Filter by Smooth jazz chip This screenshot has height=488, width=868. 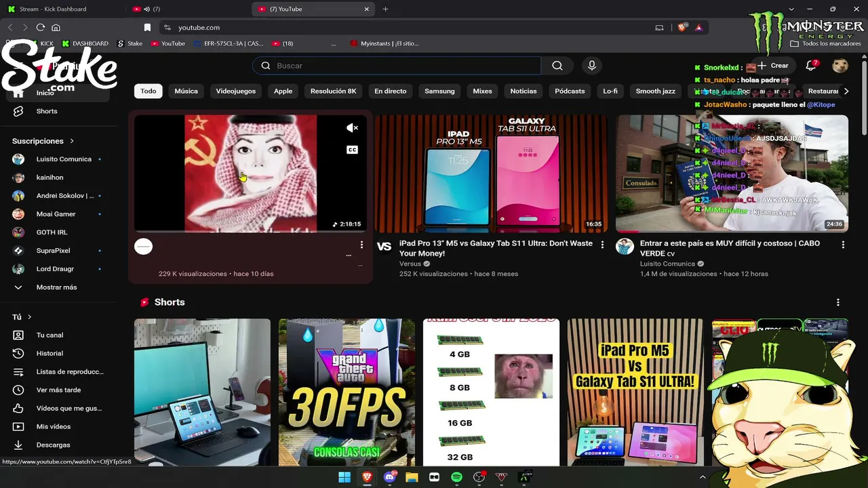pos(655,91)
